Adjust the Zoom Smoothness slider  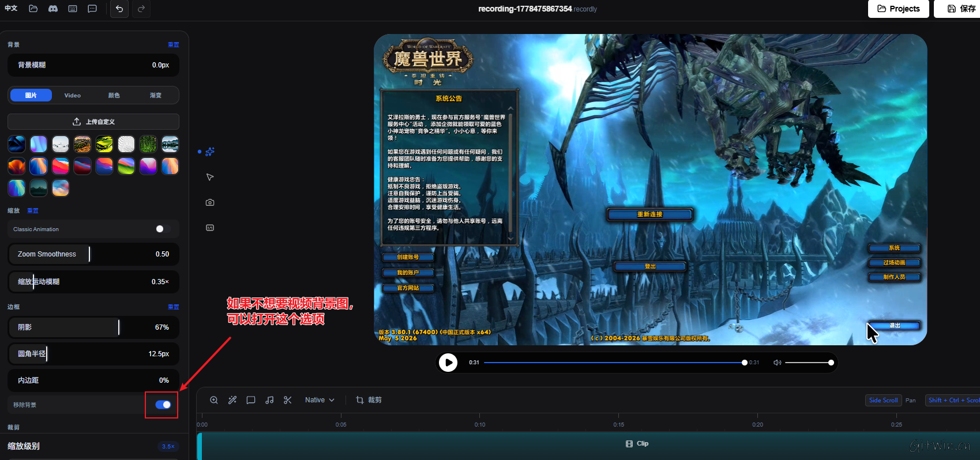93,254
